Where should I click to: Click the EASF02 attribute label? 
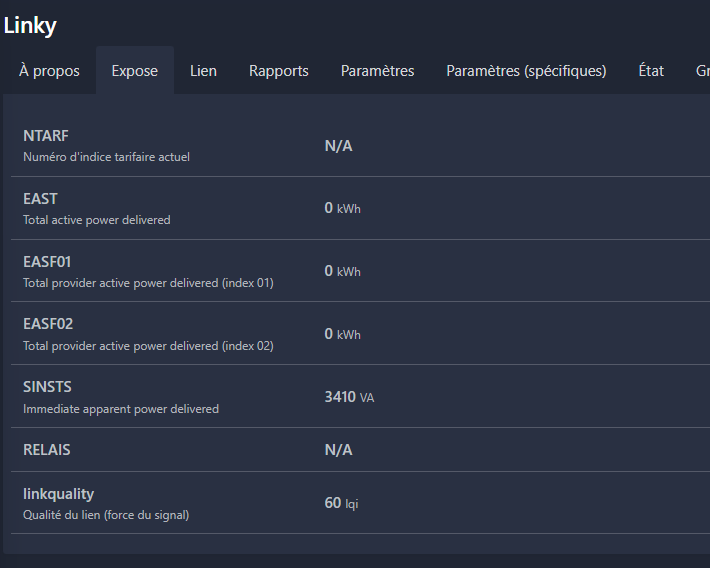[x=48, y=324]
